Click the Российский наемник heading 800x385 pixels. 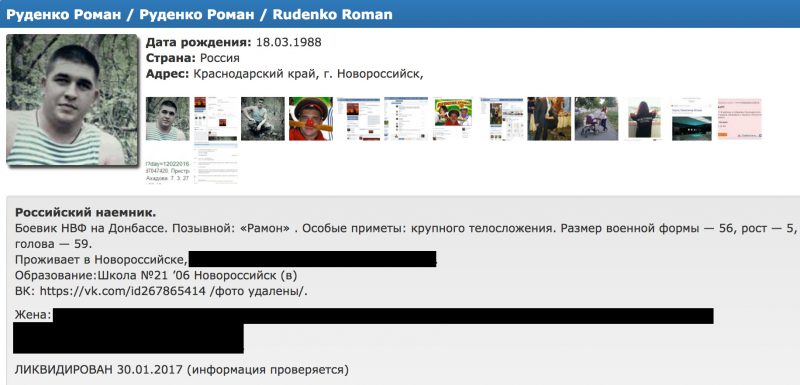click(x=86, y=213)
